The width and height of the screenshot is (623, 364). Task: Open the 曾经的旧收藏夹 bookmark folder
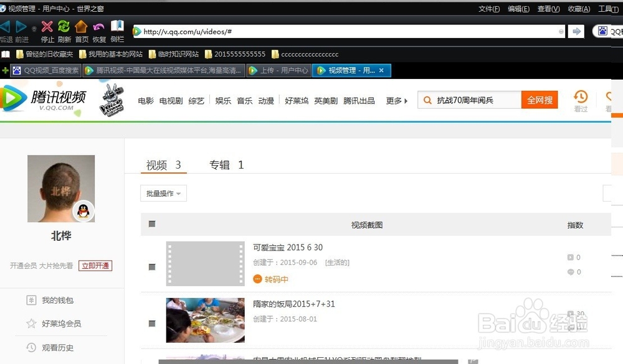click(44, 54)
